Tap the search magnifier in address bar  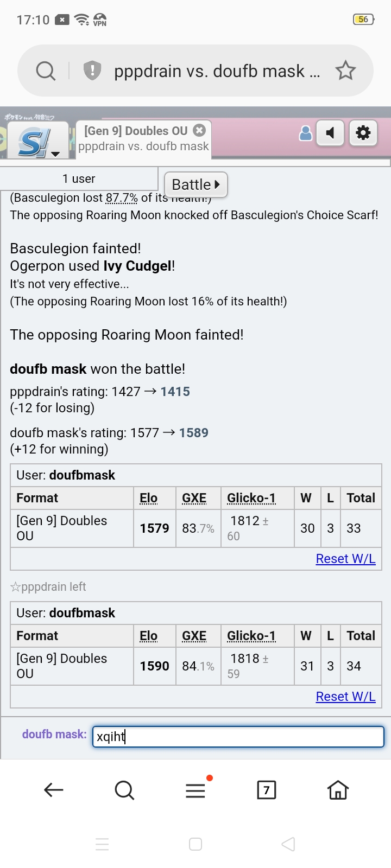(x=46, y=71)
